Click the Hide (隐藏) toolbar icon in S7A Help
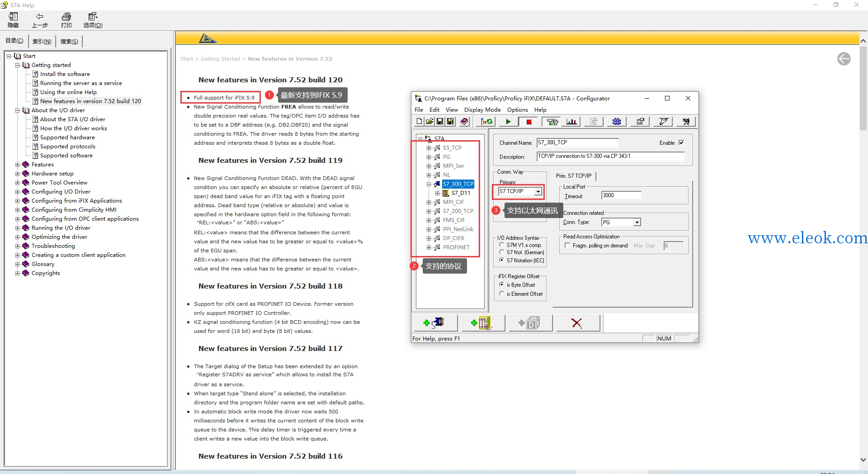This screenshot has width=868, height=474. tap(13, 20)
